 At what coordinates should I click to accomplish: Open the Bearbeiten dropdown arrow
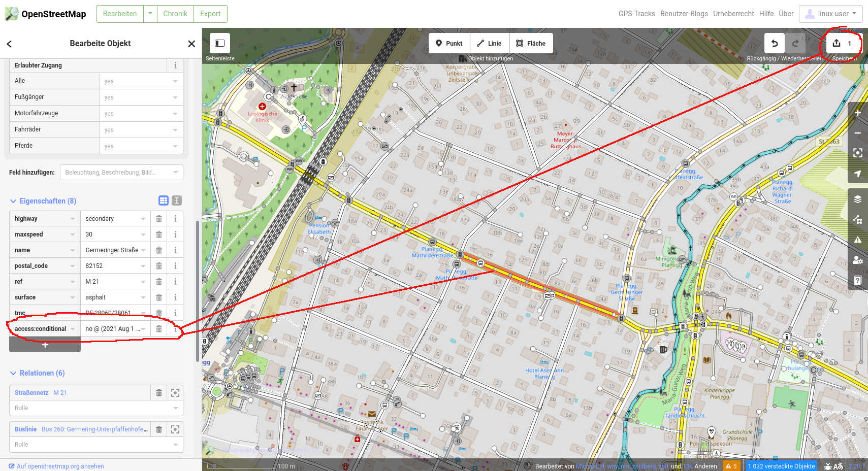[x=150, y=14]
